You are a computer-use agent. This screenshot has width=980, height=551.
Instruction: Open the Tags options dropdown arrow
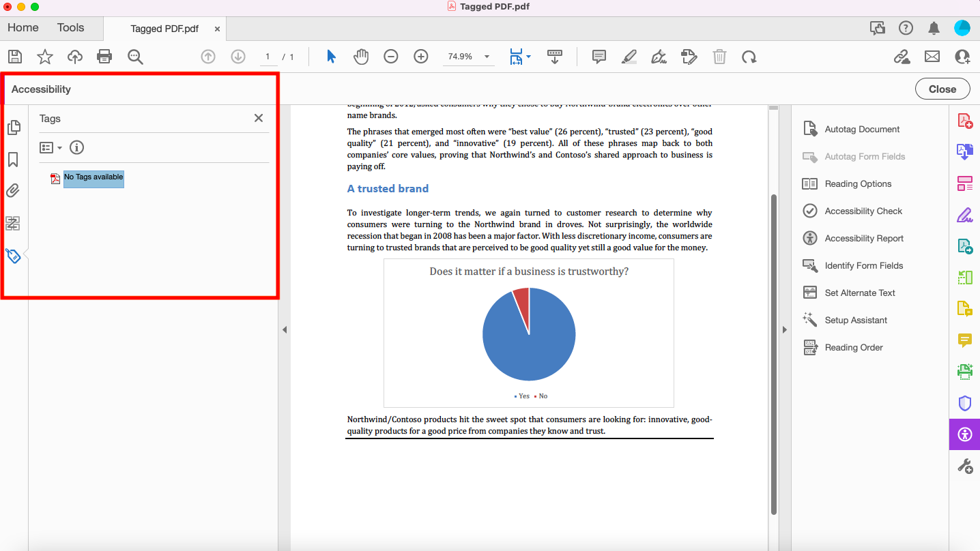click(60, 147)
